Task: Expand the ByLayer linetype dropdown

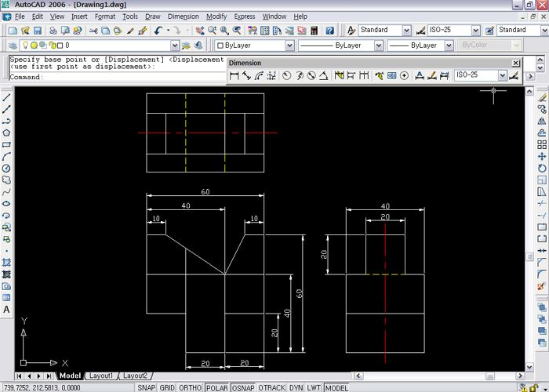Action: [x=379, y=45]
